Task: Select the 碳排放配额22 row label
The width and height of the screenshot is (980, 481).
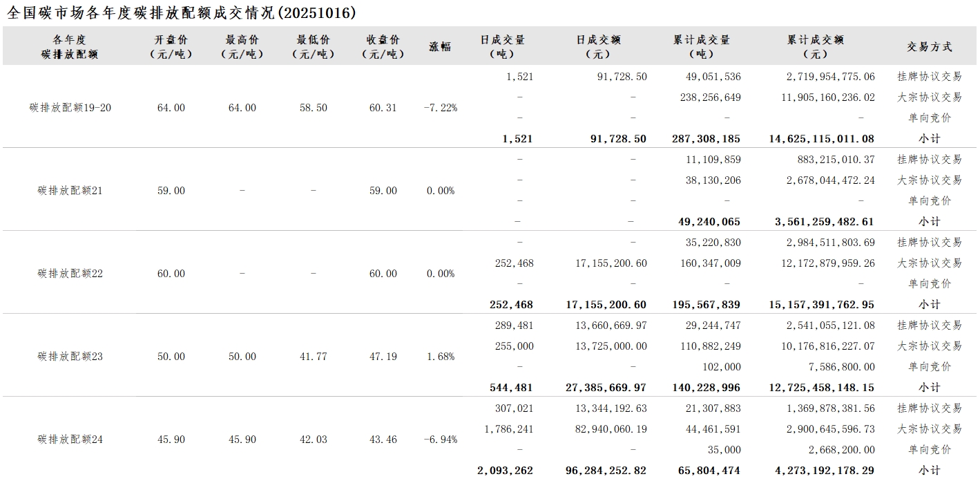Action: tap(70, 274)
